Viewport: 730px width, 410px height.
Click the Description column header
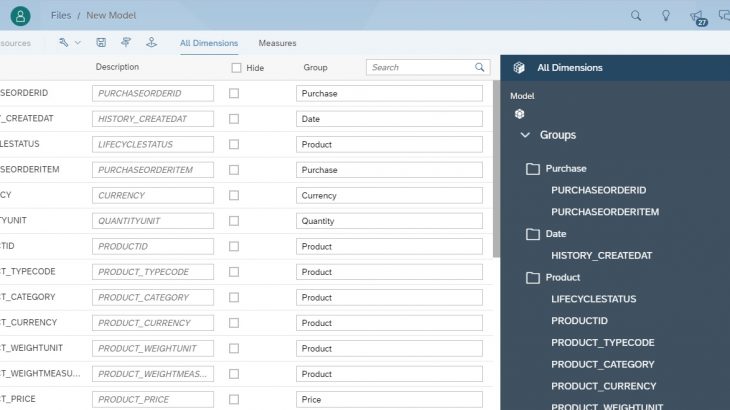click(117, 67)
